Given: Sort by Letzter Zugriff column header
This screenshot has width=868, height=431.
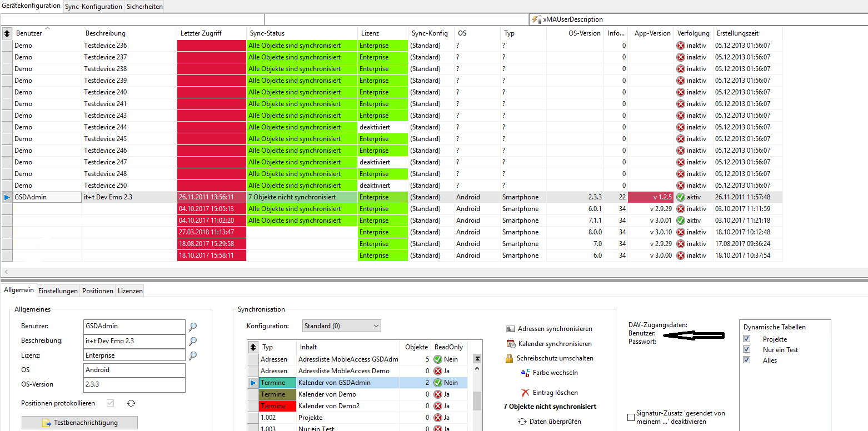Looking at the screenshot, I should (x=212, y=33).
